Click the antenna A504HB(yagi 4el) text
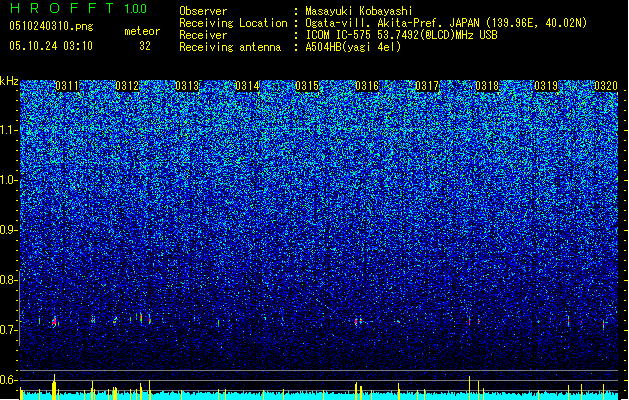Screen dimensions: 629x400 pos(353,47)
